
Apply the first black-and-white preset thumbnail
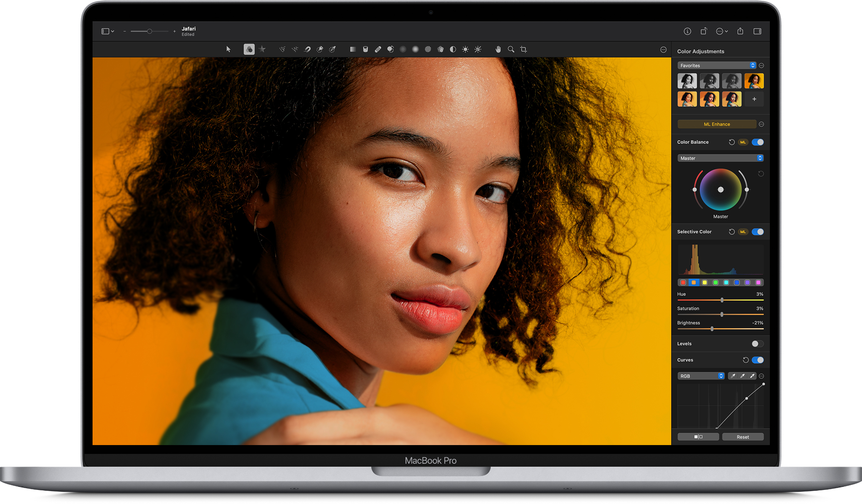pos(687,81)
